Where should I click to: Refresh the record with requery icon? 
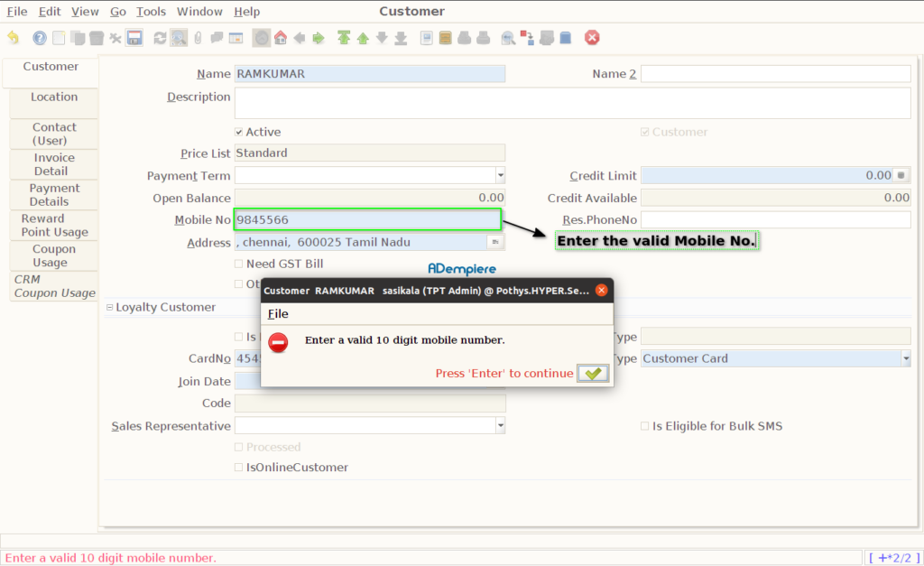coord(160,38)
